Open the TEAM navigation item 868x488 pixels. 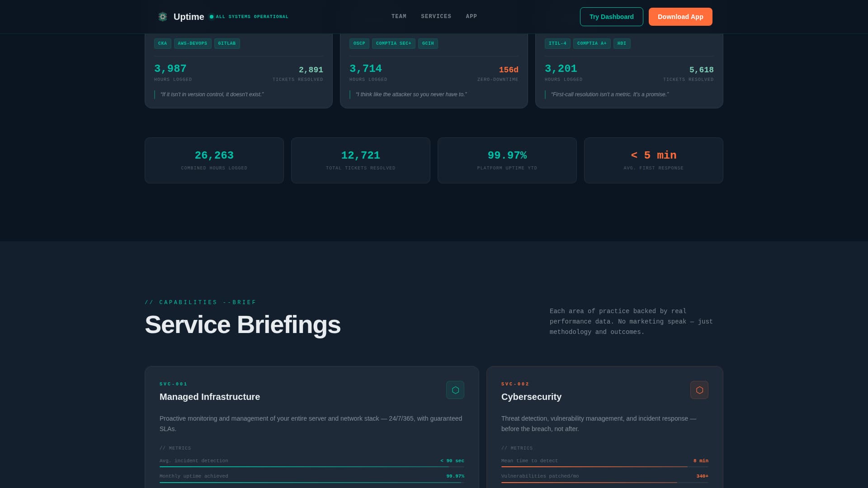pyautogui.click(x=399, y=16)
